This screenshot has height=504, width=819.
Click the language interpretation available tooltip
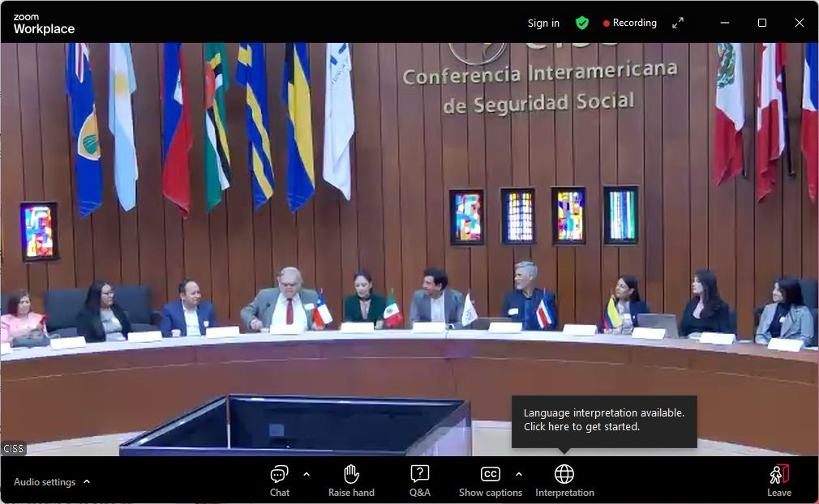coord(603,420)
